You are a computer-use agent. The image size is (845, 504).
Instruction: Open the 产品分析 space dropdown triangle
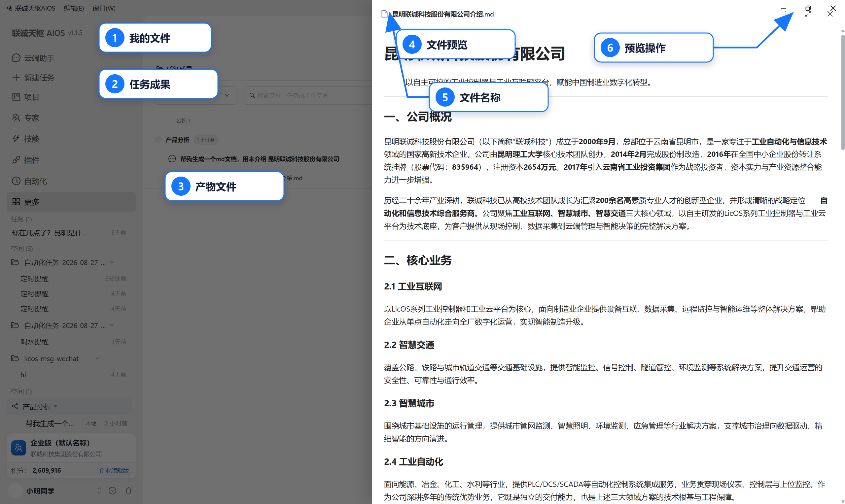point(56,407)
